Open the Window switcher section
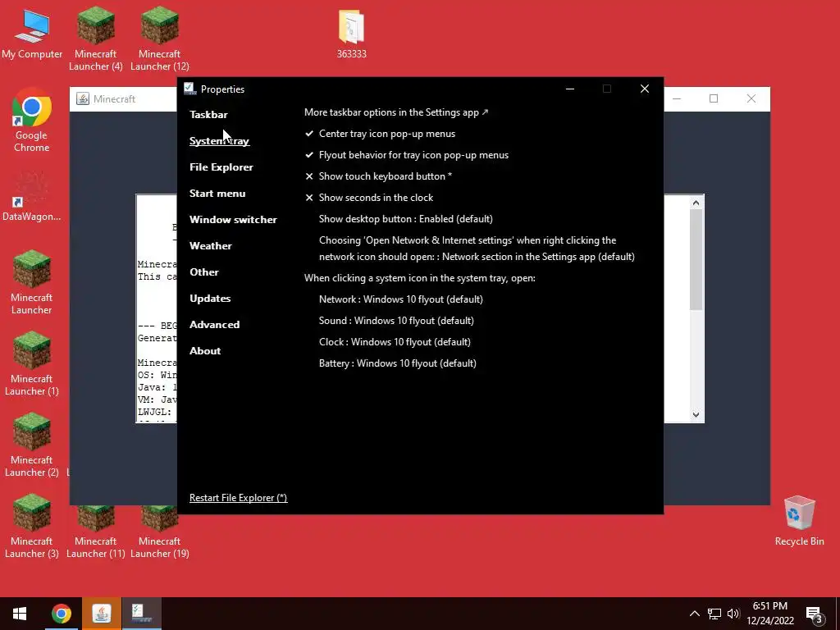The width and height of the screenshot is (840, 630). tap(233, 220)
